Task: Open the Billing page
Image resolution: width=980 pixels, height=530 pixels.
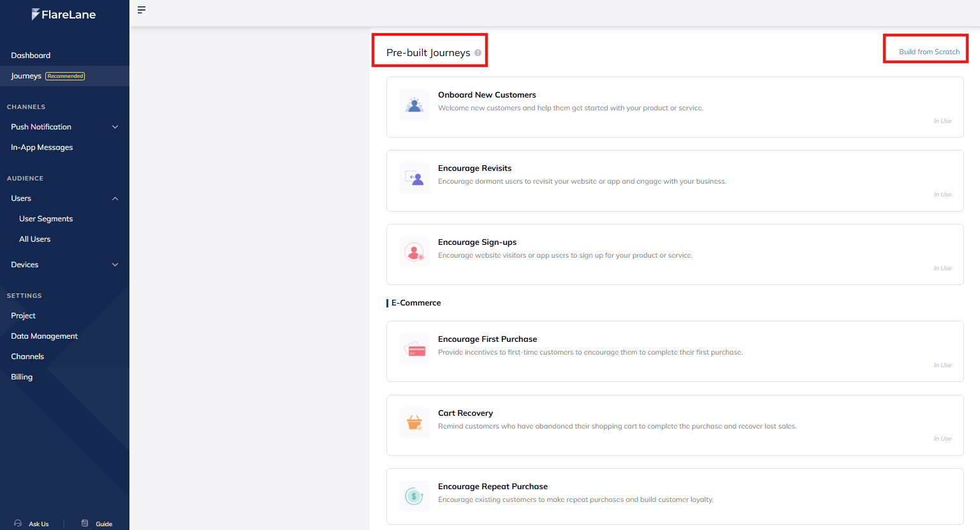Action: pyautogui.click(x=22, y=377)
